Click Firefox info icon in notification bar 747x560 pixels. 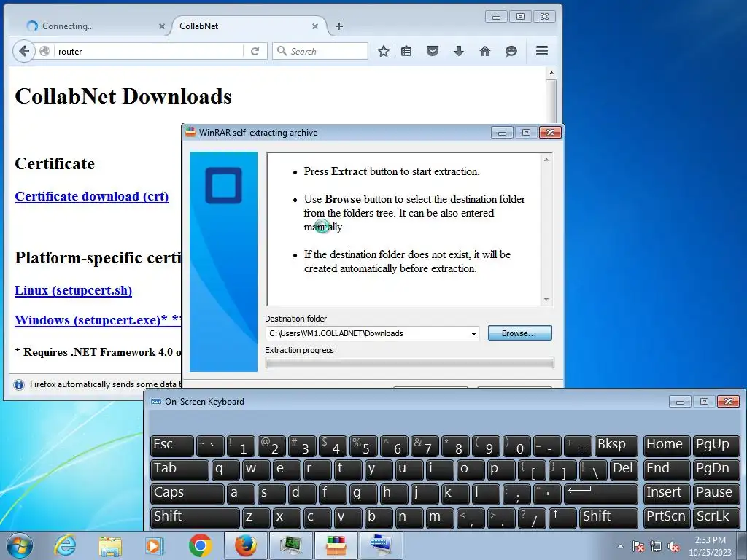(x=18, y=385)
